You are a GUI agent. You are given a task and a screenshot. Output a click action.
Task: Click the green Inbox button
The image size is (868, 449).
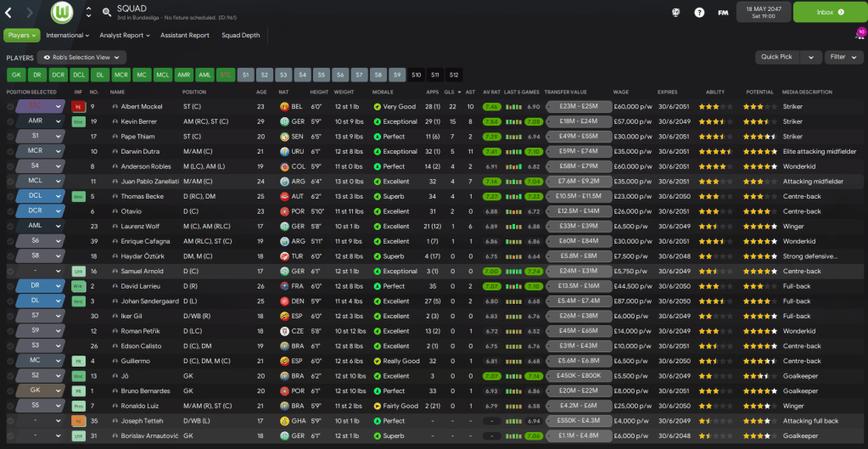[x=830, y=13]
